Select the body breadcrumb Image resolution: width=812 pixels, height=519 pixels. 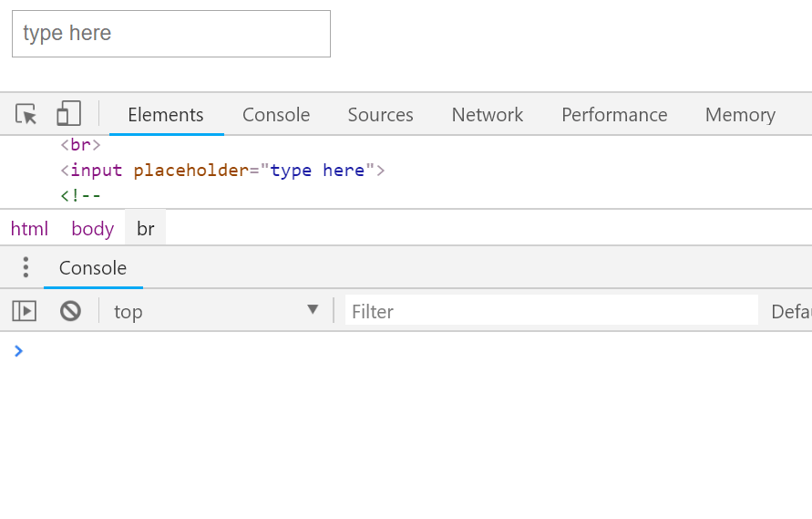pos(93,228)
